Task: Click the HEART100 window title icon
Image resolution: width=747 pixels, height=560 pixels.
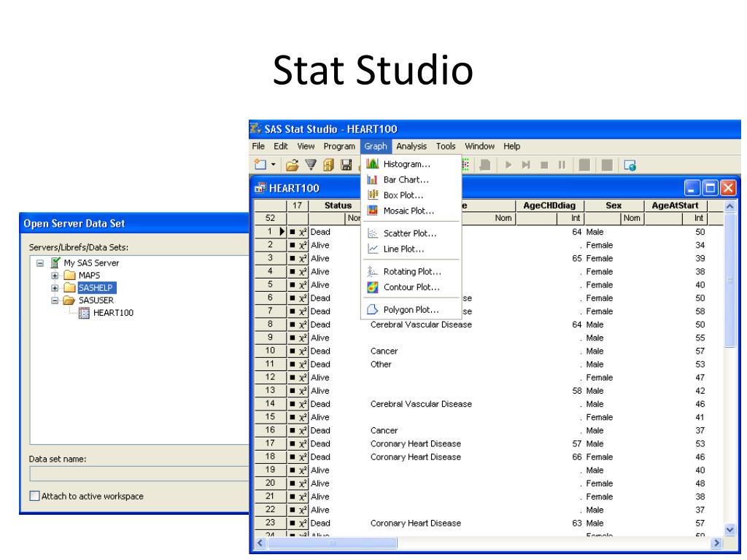Action: pyautogui.click(x=260, y=187)
